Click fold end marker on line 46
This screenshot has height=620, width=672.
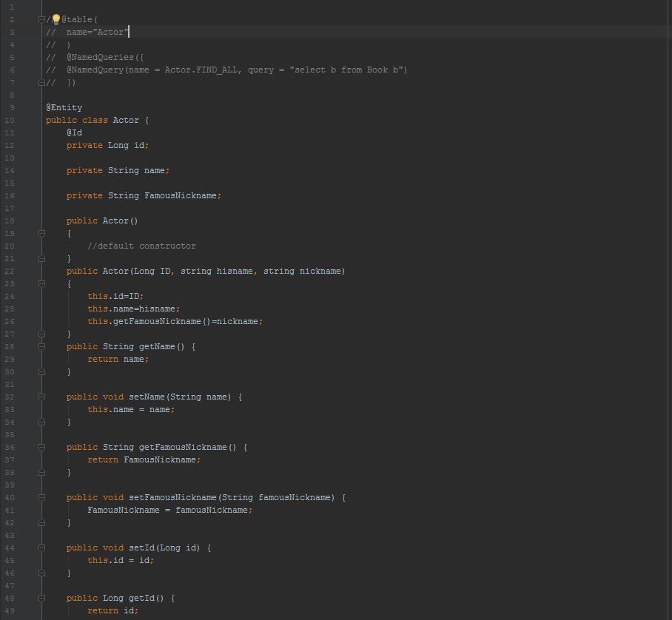(x=41, y=573)
